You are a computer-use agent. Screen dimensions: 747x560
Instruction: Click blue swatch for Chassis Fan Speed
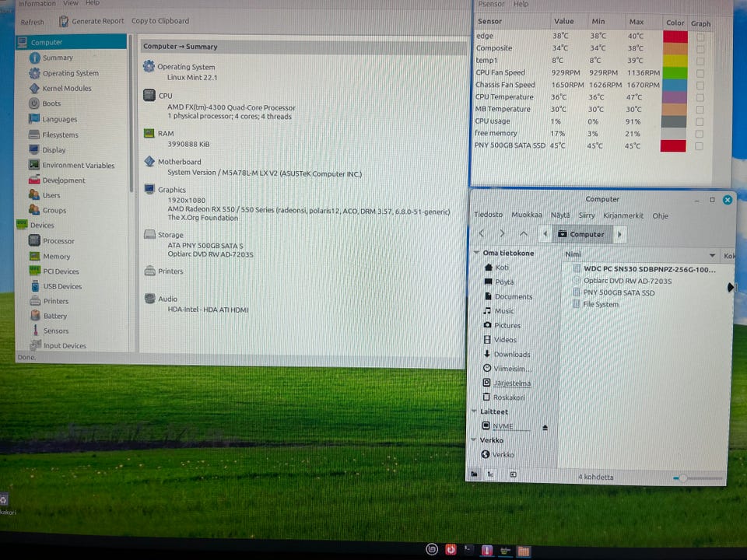[x=674, y=86]
